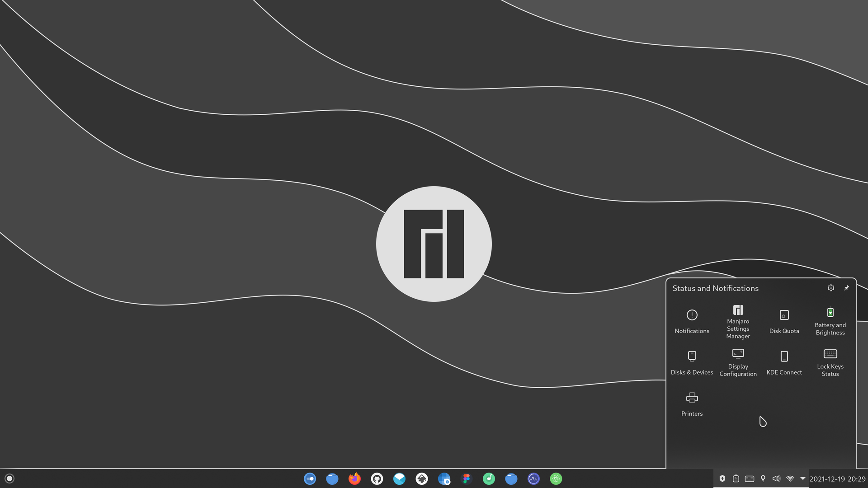Pin the Status and Notifications popup open
Screen dimensions: 868x488
point(846,288)
